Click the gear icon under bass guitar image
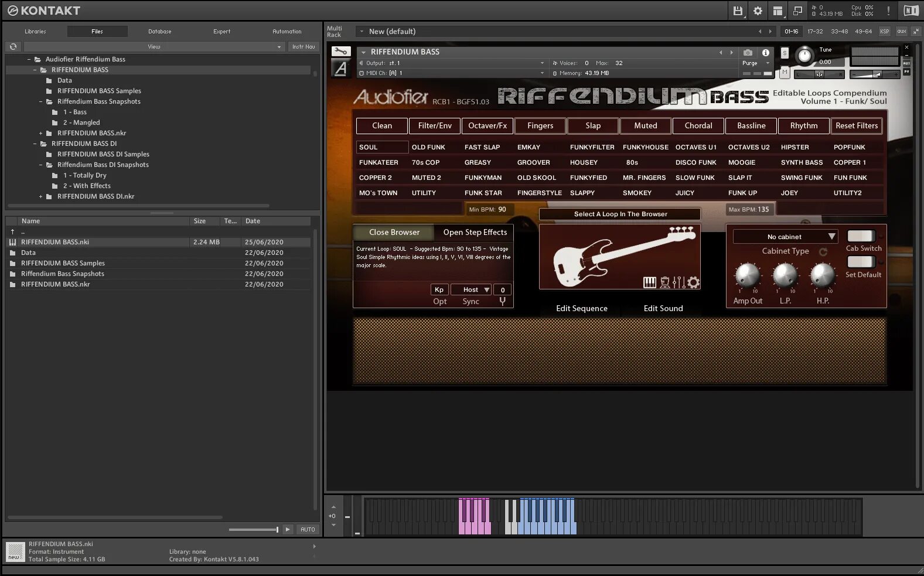The height and width of the screenshot is (576, 924). pyautogui.click(x=693, y=283)
